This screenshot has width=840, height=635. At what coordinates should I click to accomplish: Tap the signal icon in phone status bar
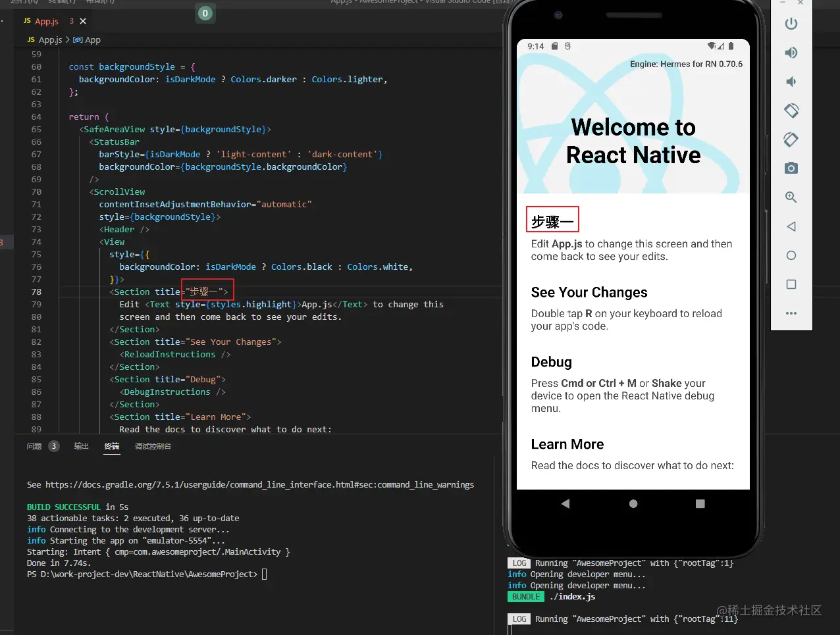721,46
